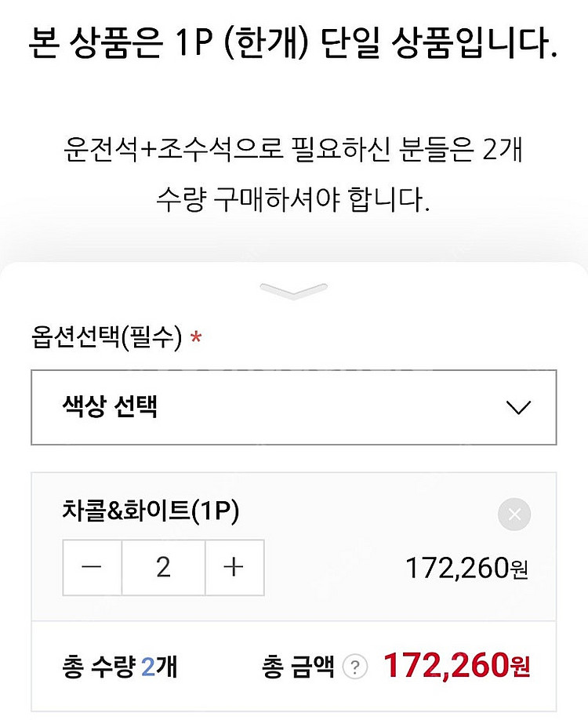
Task: Click the red required asterisk
Action: (196, 339)
